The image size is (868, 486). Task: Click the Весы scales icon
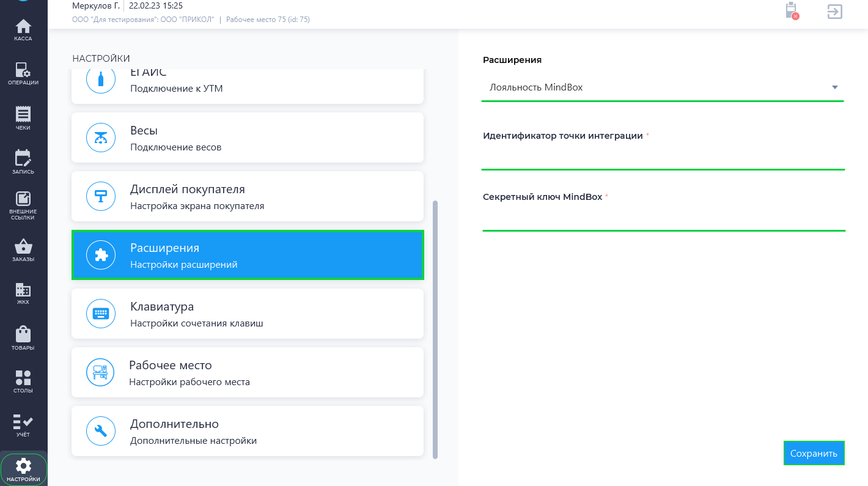pos(101,138)
